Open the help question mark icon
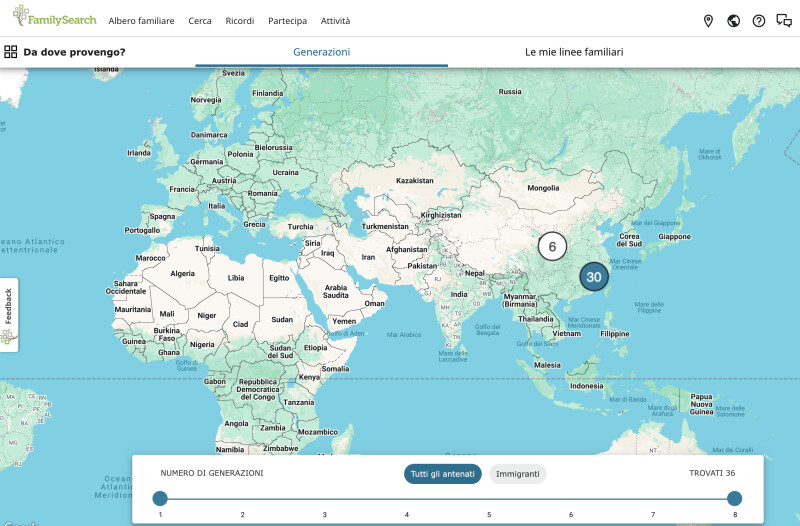The image size is (800, 526). click(x=759, y=21)
